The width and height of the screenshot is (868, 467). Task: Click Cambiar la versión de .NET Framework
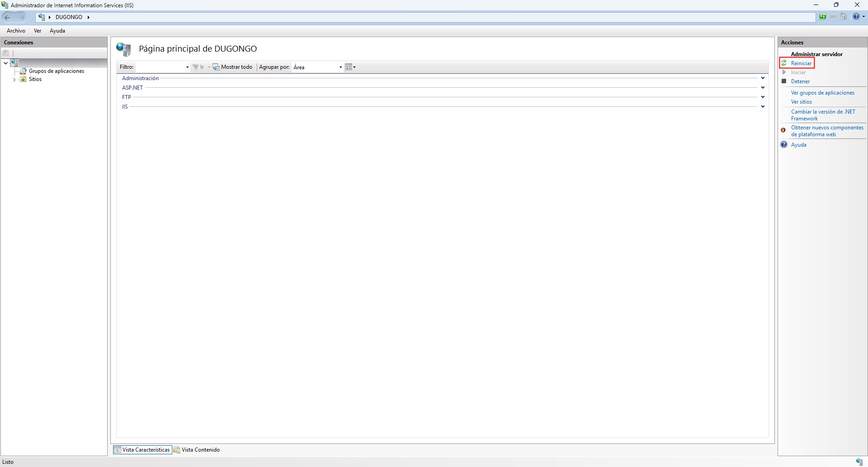click(x=823, y=115)
